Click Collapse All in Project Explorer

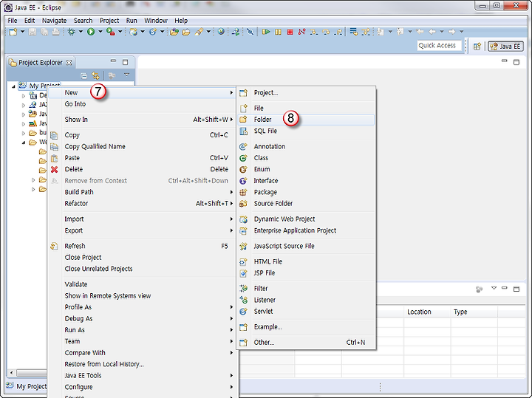pos(83,75)
